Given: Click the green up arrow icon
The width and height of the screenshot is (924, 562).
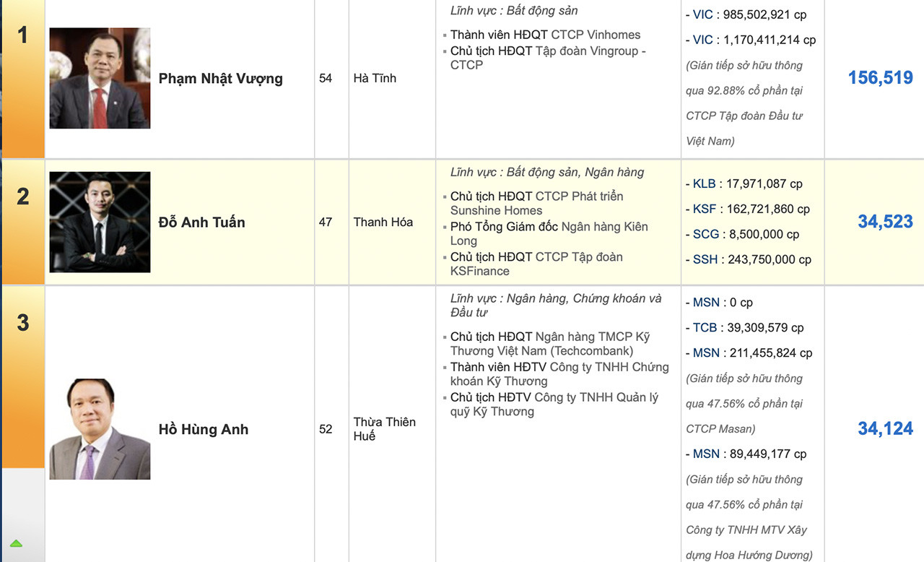Looking at the screenshot, I should 16,543.
